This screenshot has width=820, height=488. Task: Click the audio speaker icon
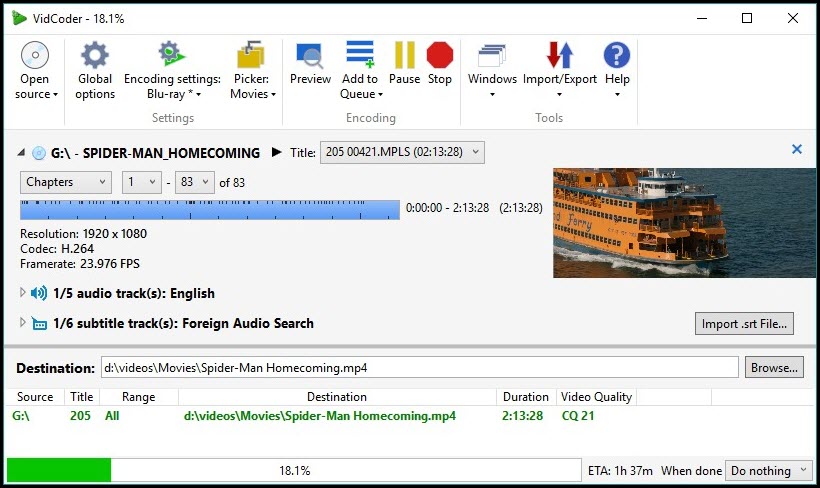39,293
